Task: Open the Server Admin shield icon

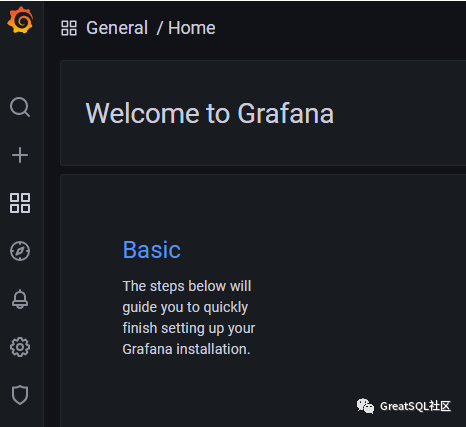Action: click(x=20, y=395)
